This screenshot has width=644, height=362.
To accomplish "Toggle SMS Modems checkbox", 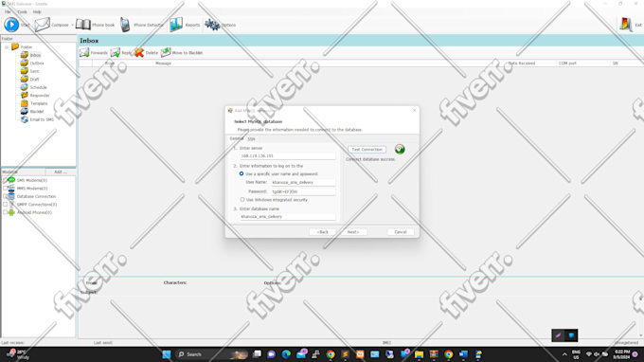I will (x=5, y=180).
